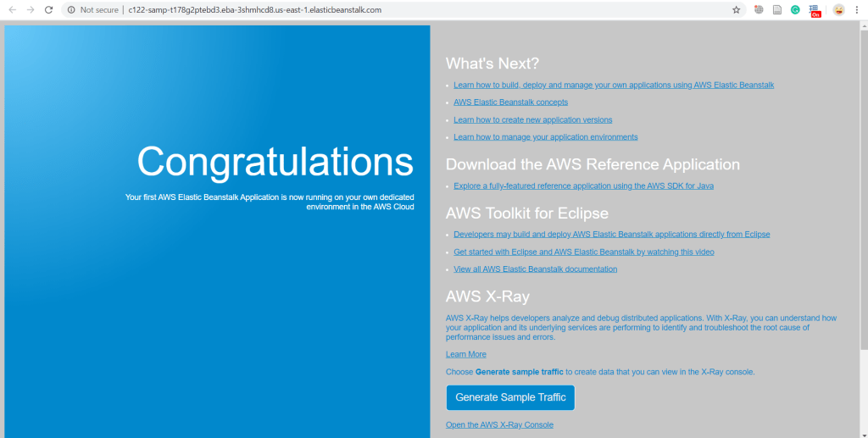Click the extension icon with red On badge

[x=815, y=10]
